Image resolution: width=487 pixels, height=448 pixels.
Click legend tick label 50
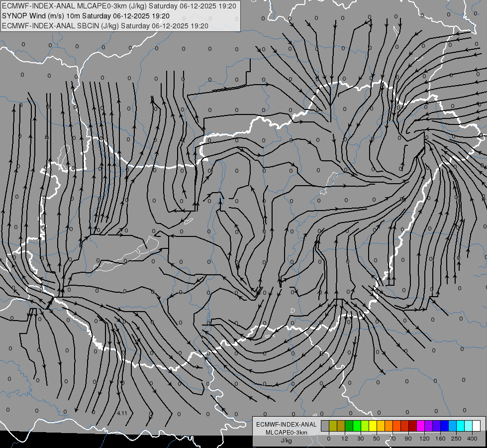pyautogui.click(x=377, y=439)
